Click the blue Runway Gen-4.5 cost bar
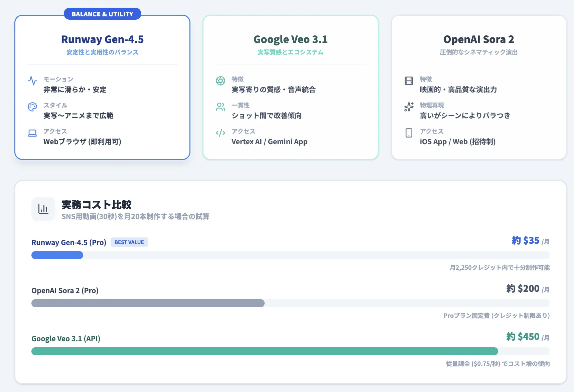Viewport: 574px width, 392px height. click(x=57, y=255)
